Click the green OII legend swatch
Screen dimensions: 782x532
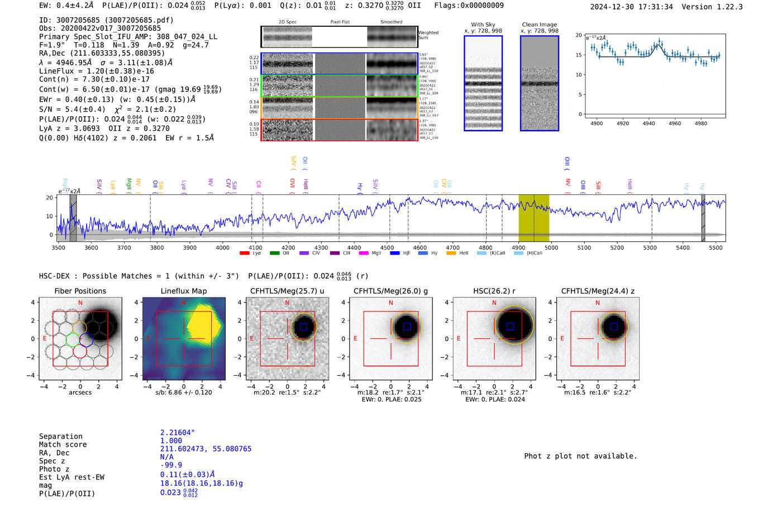pos(274,253)
